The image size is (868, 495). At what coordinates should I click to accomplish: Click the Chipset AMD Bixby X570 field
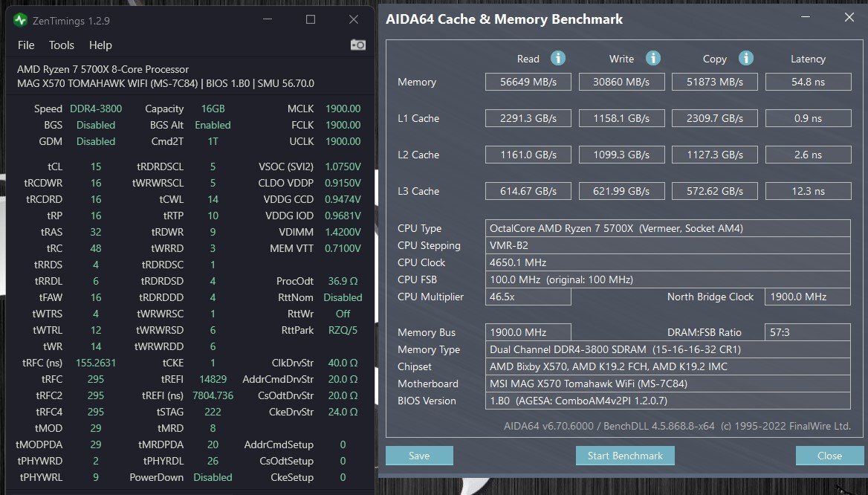tap(667, 366)
